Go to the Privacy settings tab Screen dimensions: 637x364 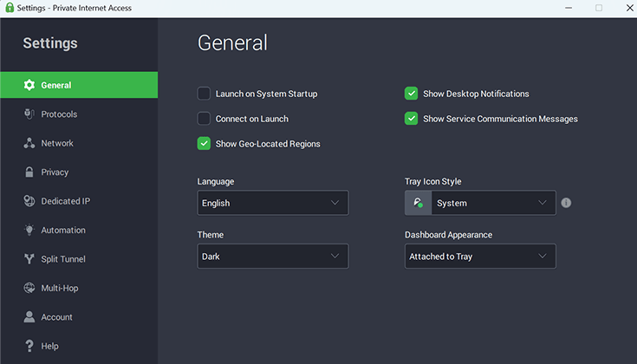79,172
